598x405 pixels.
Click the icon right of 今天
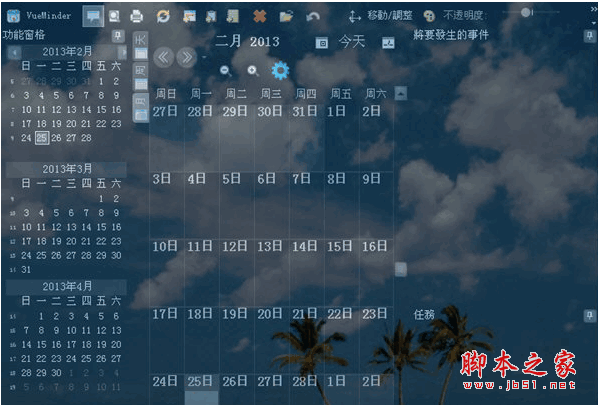pos(388,43)
